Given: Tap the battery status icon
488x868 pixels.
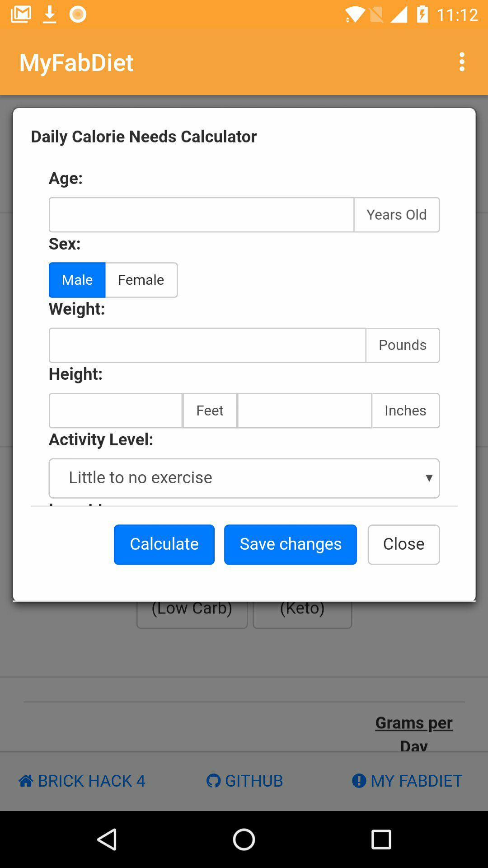Looking at the screenshot, I should click(x=422, y=14).
